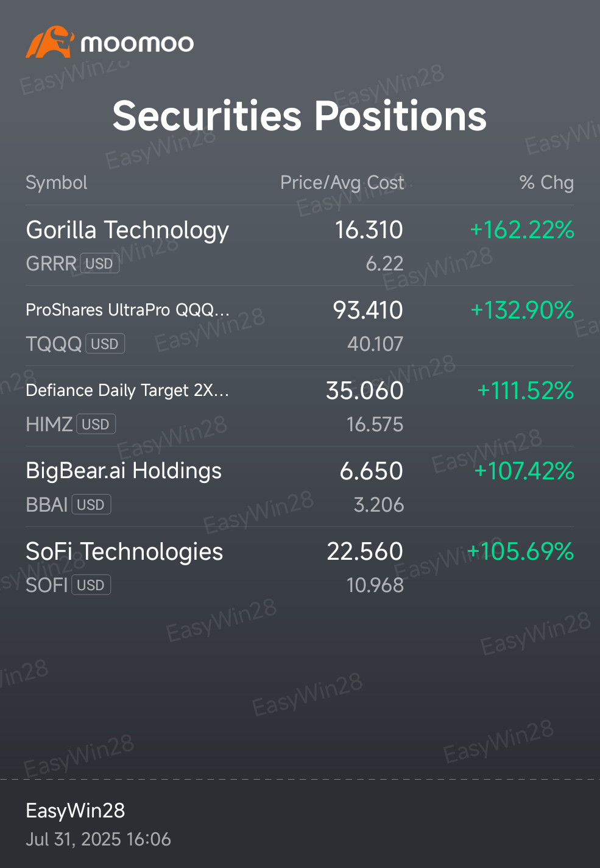The image size is (600, 868).
Task: Select the Price/Avg Cost column header
Action: coord(342,183)
